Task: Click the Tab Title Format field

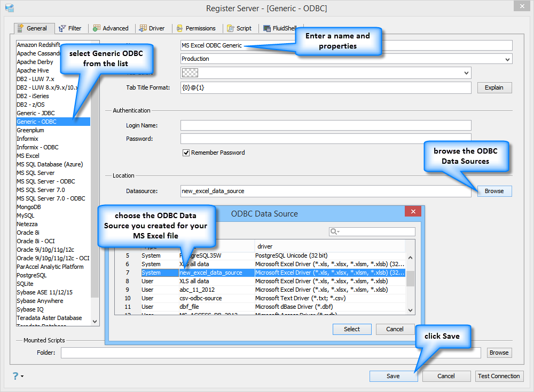Action: pyautogui.click(x=326, y=87)
